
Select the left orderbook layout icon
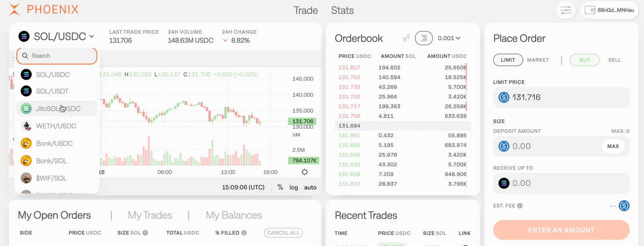point(407,38)
